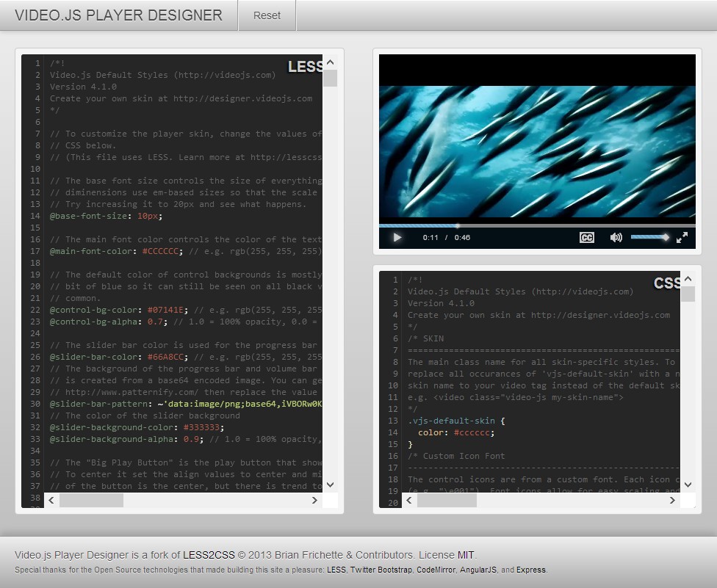
Task: Click the down arrow of CSS editor scrollbar
Action: [x=688, y=484]
